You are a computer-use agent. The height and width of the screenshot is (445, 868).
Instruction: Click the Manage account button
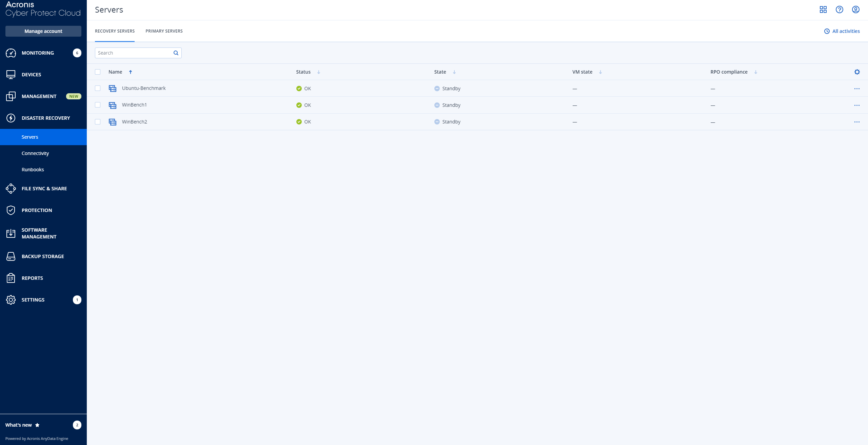click(43, 31)
